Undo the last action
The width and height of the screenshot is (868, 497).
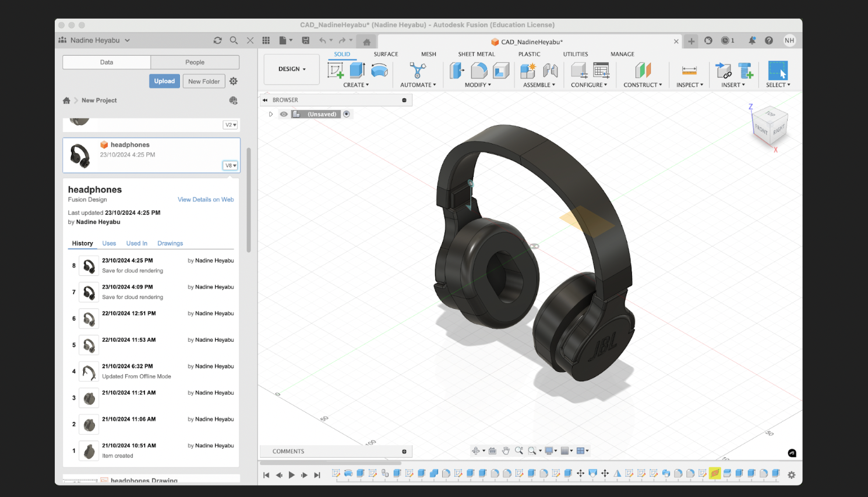point(323,40)
